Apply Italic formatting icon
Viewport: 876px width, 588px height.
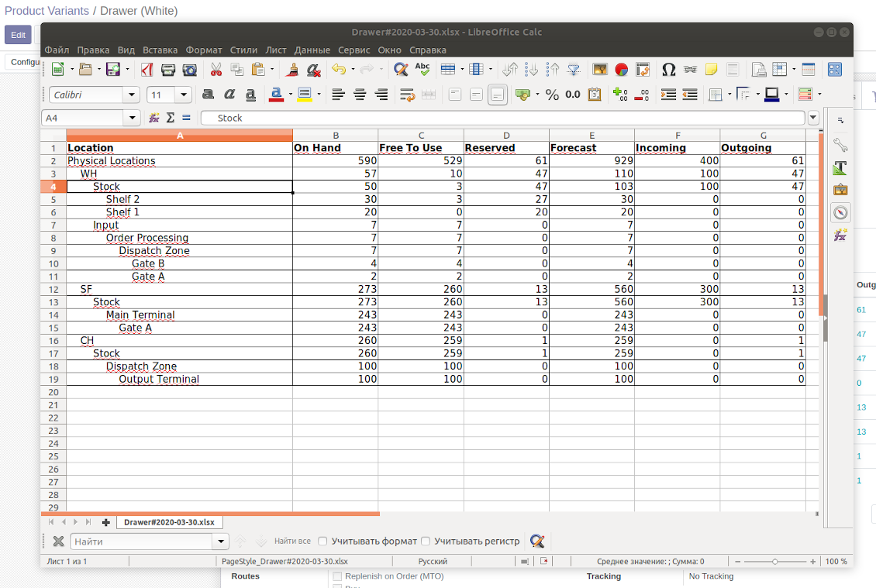229,95
